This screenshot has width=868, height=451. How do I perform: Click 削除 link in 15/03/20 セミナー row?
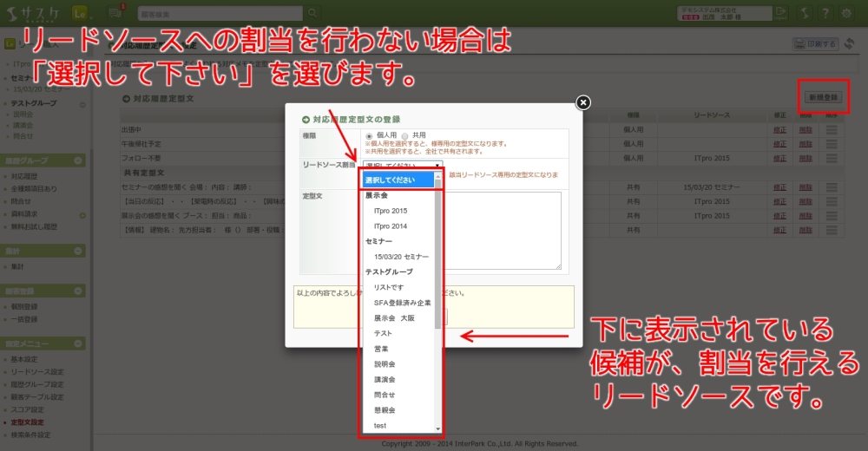pyautogui.click(x=806, y=187)
